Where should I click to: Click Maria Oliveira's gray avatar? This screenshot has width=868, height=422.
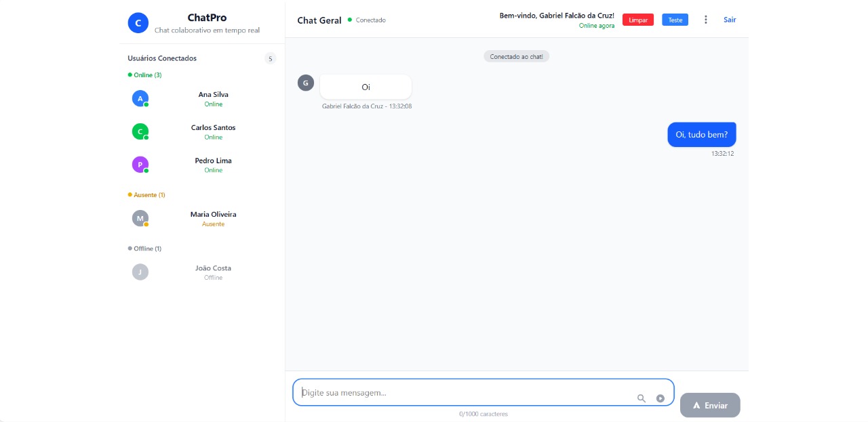pos(140,218)
